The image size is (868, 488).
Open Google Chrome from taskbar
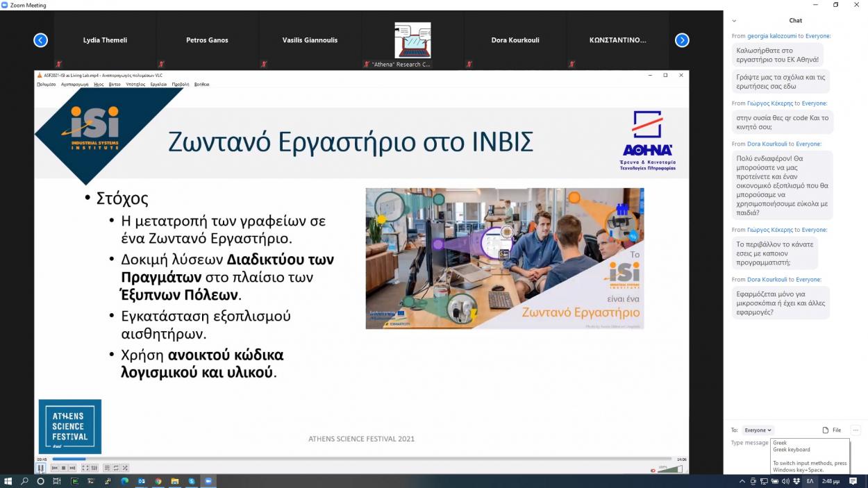[158, 481]
